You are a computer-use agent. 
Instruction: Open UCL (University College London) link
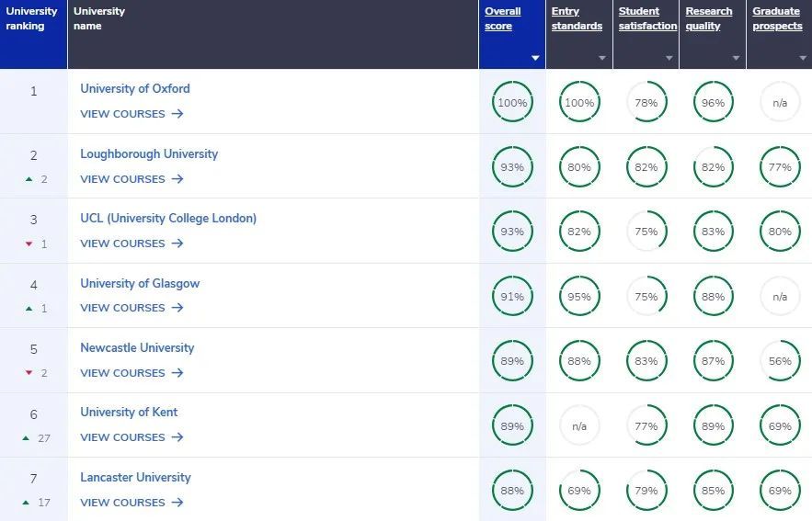click(x=168, y=219)
